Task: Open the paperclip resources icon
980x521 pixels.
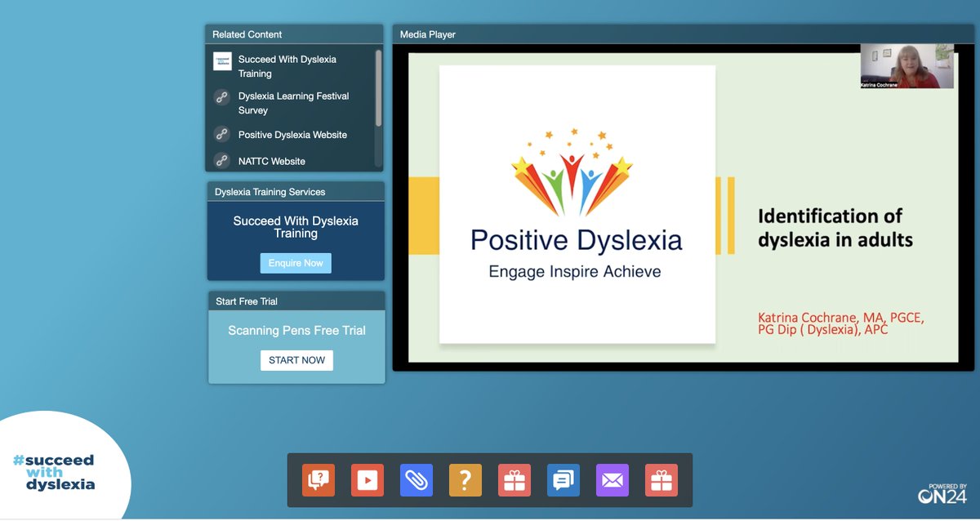Action: point(416,480)
